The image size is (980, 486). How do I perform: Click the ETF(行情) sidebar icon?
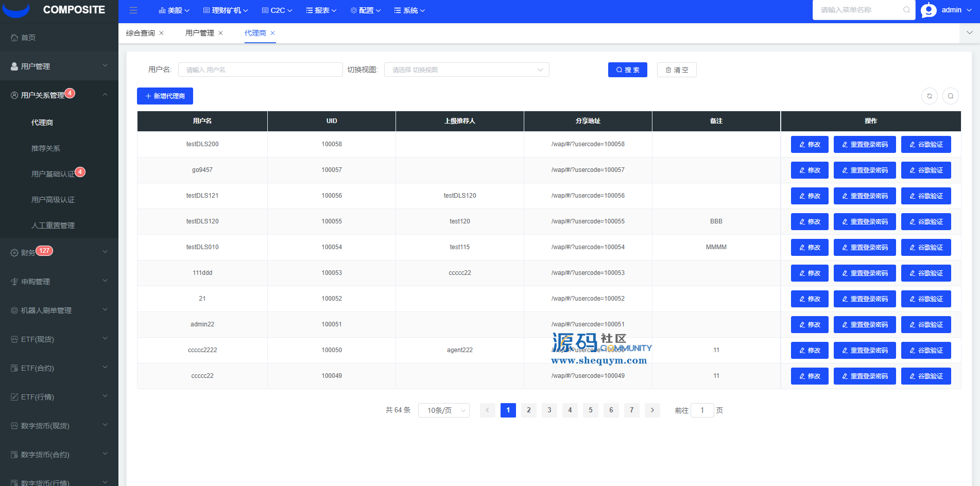pos(14,397)
